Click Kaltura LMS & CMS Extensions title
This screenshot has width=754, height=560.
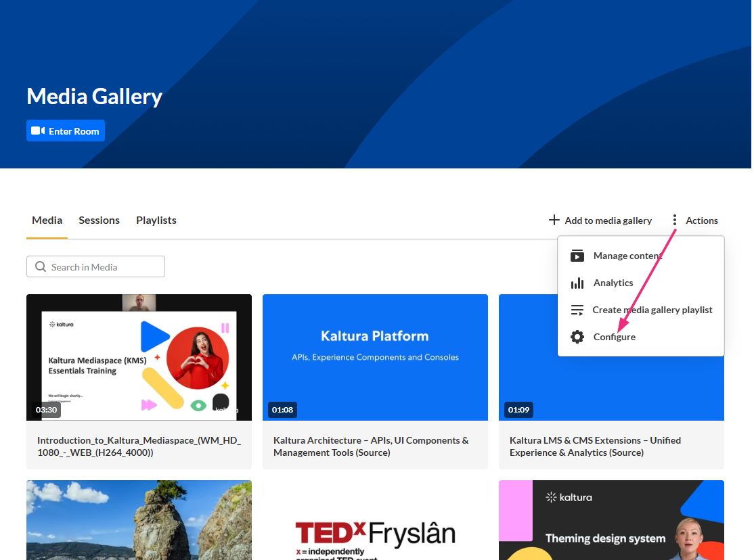(596, 446)
